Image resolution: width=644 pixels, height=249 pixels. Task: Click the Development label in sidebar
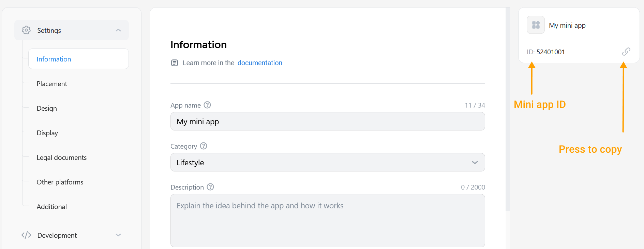(57, 235)
